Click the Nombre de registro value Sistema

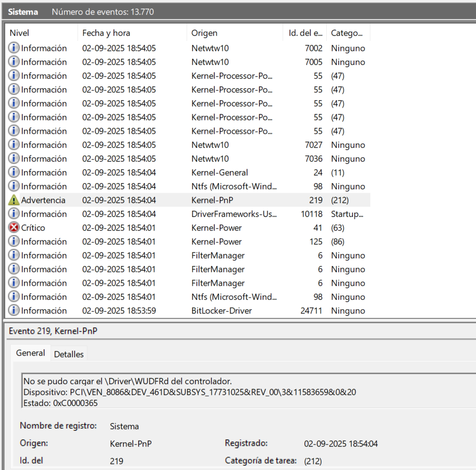point(124,426)
